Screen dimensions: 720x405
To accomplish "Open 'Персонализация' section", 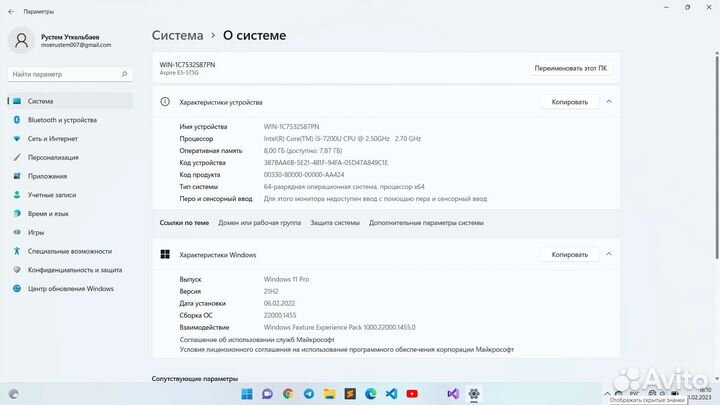I will pyautogui.click(x=70, y=158).
